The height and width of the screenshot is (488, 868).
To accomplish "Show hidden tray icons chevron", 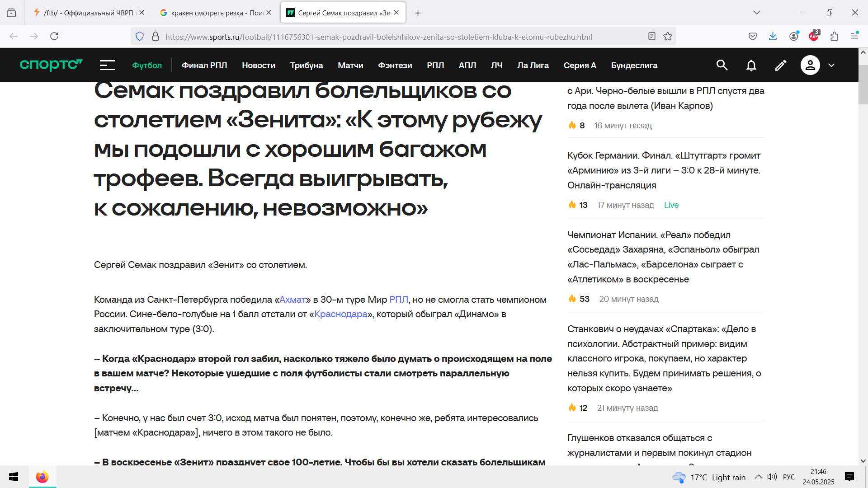I will point(759,477).
